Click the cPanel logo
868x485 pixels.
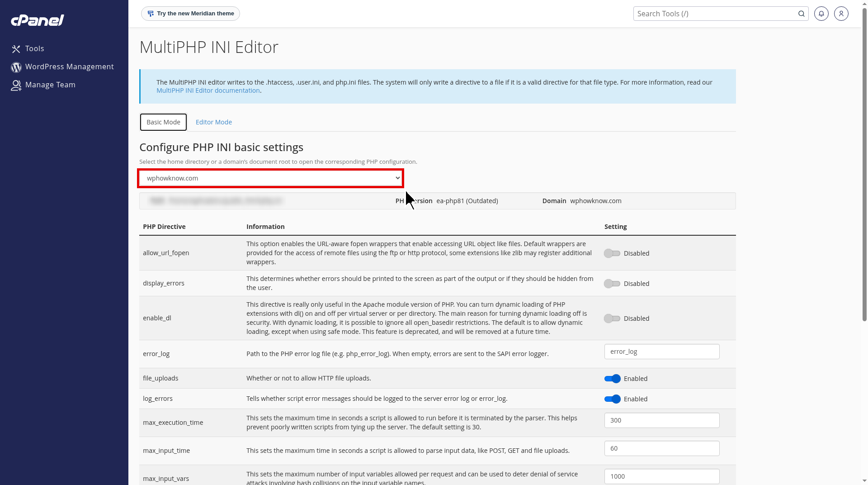(38, 20)
